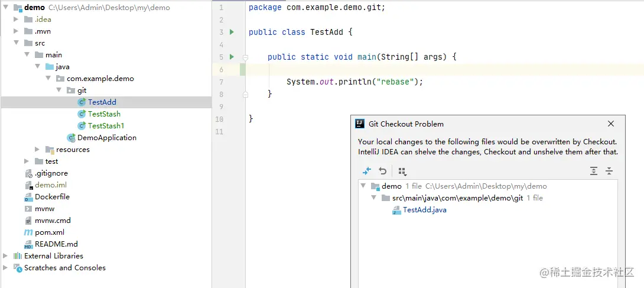Close the Git Checkout Problem dialog

(611, 124)
